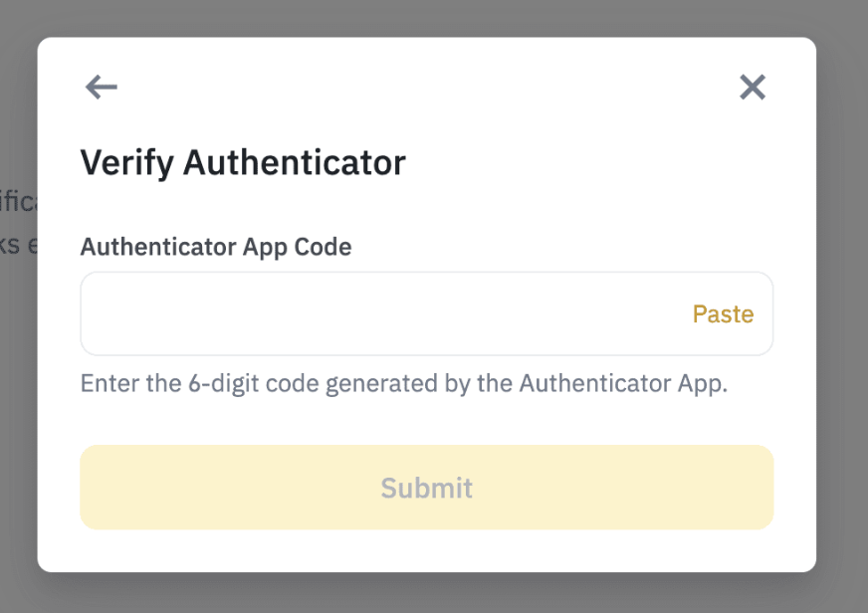
Task: Click the Paste button in the code field
Action: coord(723,314)
